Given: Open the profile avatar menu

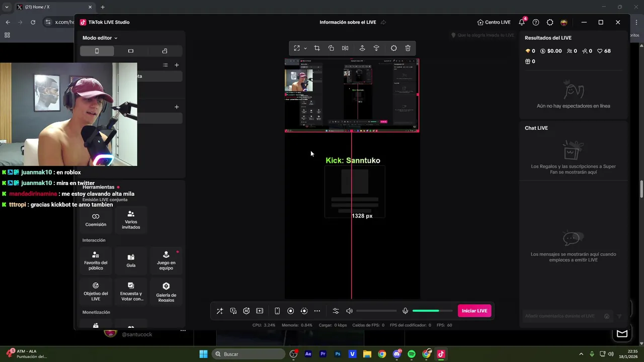Looking at the screenshot, I should (564, 22).
